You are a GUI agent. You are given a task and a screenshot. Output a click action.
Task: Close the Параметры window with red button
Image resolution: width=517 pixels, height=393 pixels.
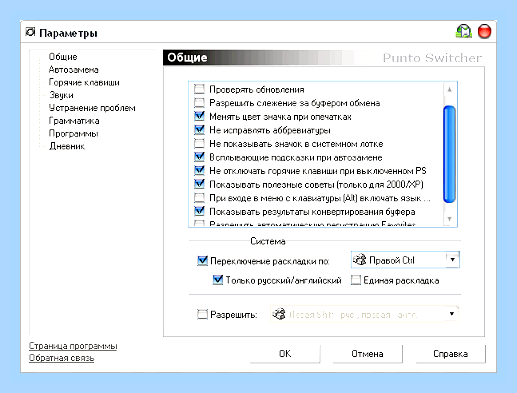tap(484, 32)
